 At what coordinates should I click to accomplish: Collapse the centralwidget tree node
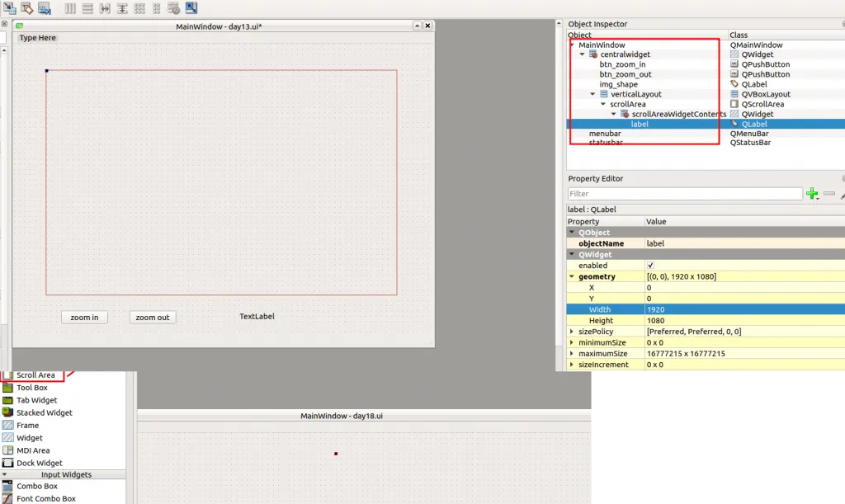tap(582, 54)
